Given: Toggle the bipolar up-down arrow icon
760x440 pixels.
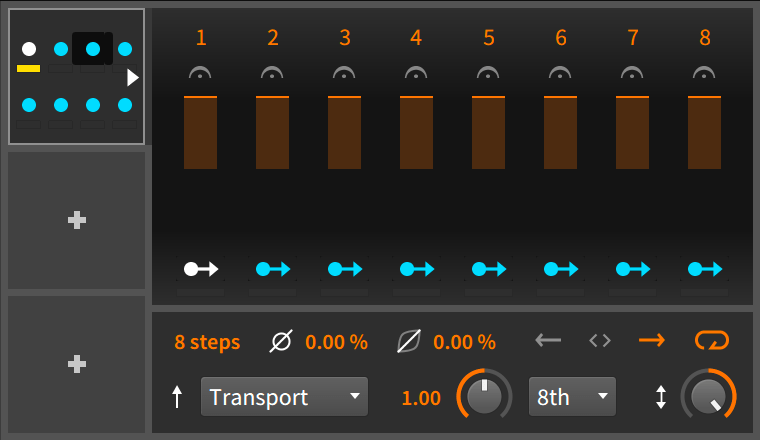Looking at the screenshot, I should (x=660, y=397).
